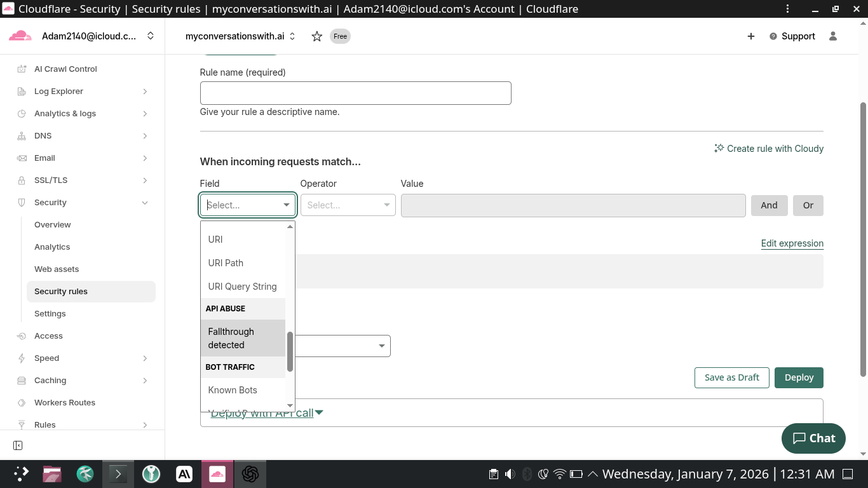Open the user profile icon
The height and width of the screenshot is (488, 868).
click(x=833, y=36)
